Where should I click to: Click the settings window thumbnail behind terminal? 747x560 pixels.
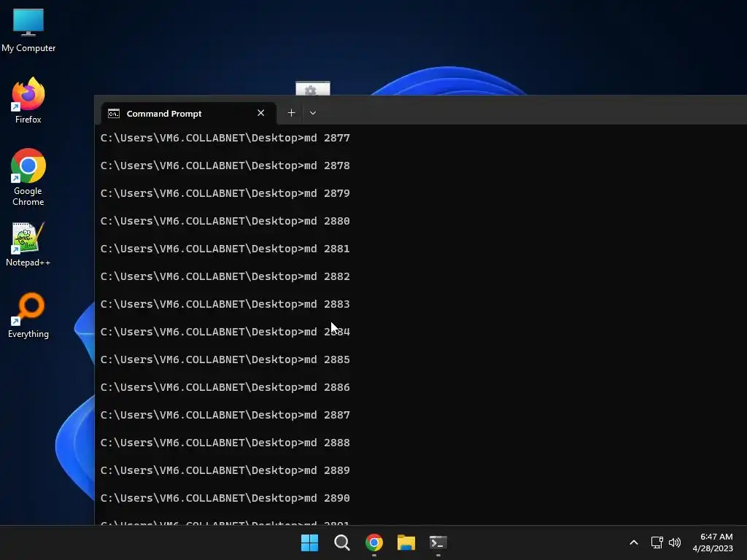312,88
